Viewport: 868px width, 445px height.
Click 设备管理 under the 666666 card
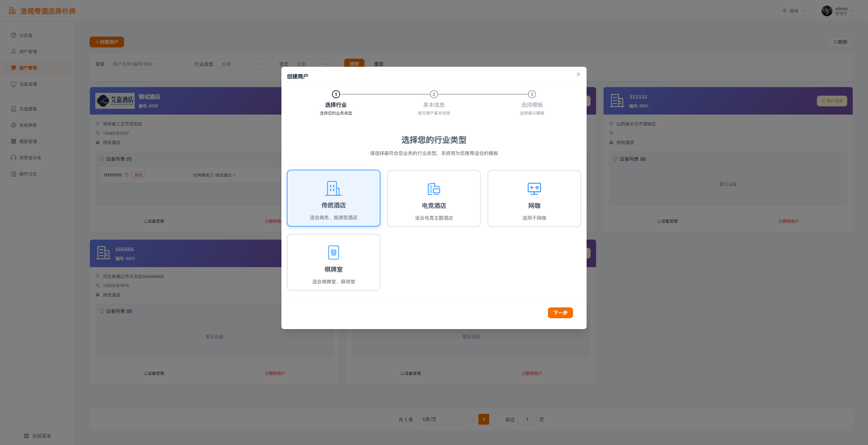pos(154,373)
